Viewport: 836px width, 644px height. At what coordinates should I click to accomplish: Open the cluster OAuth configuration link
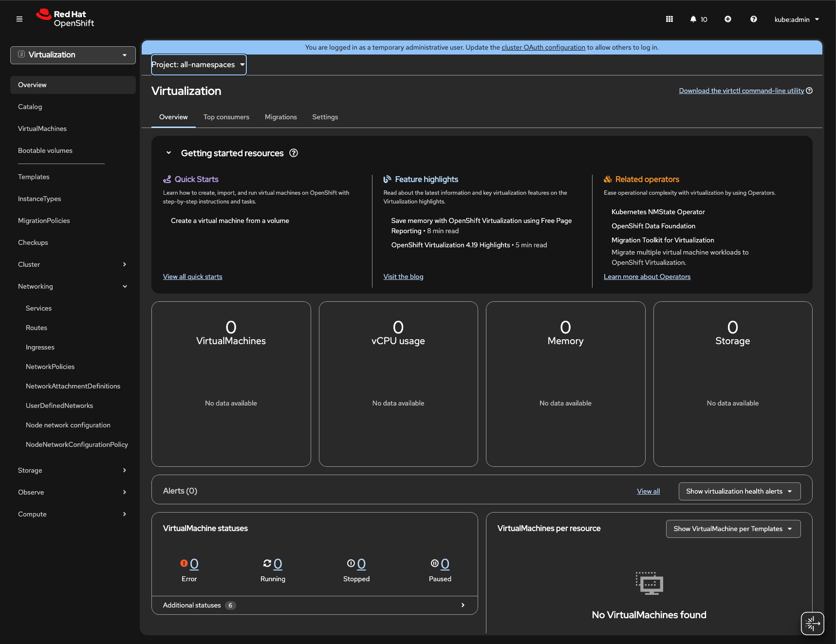coord(543,47)
